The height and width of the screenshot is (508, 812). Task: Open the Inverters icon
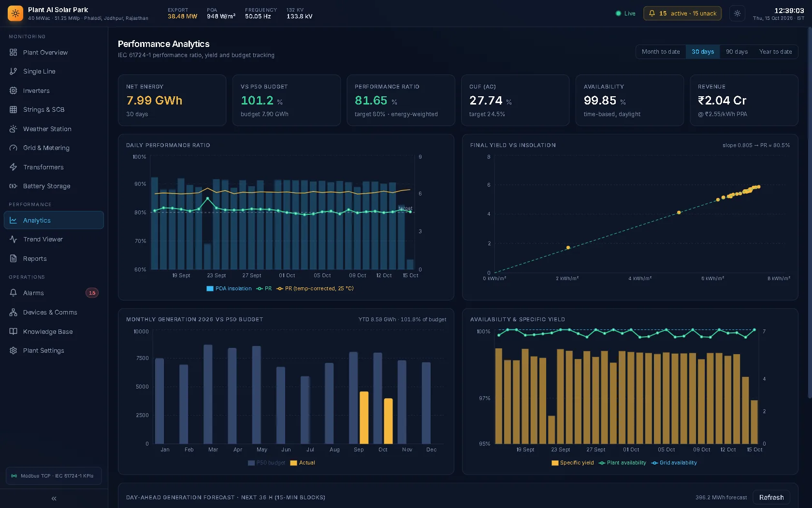(x=13, y=90)
